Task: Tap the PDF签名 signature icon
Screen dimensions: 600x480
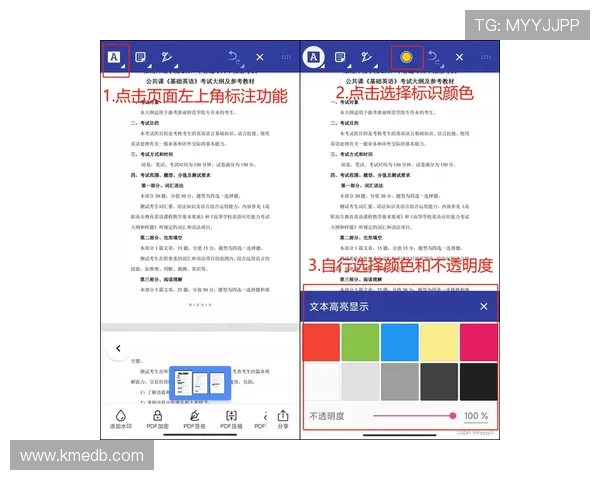Action: click(x=194, y=415)
